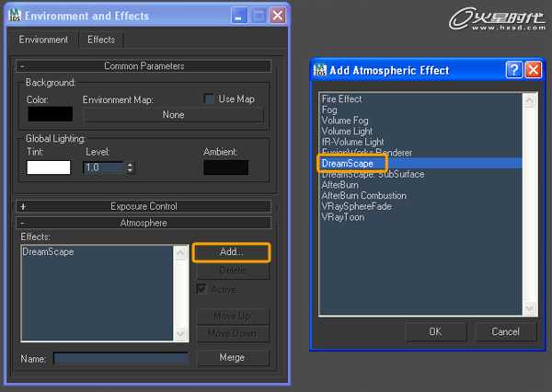Click the Delete button
Image resolution: width=552 pixels, height=392 pixels.
click(233, 271)
